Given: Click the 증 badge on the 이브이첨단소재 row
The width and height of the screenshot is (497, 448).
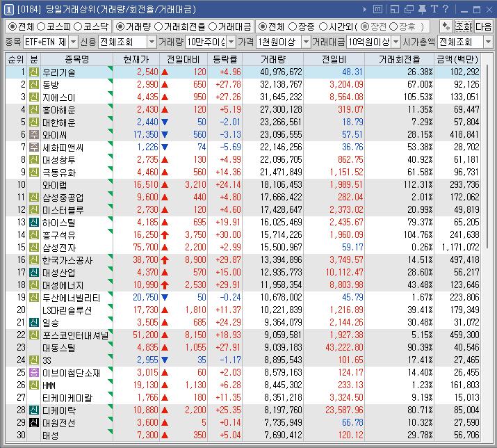Looking at the screenshot, I should point(34,372).
